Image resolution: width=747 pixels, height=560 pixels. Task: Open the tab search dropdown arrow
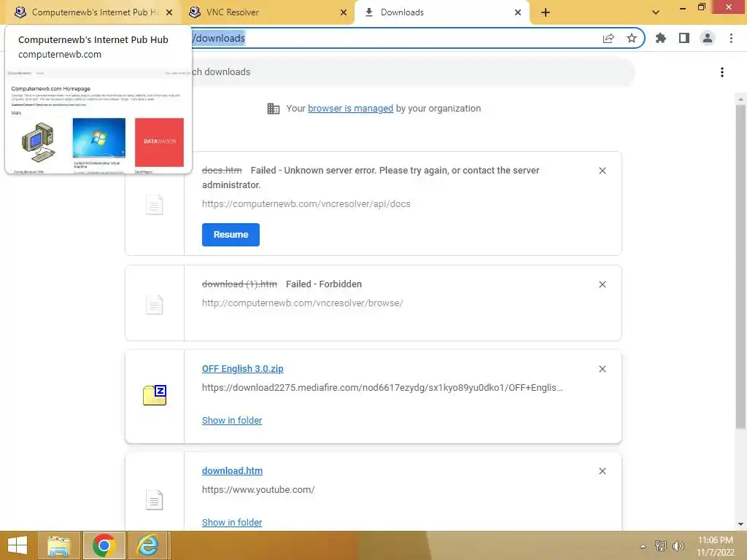pos(656,12)
